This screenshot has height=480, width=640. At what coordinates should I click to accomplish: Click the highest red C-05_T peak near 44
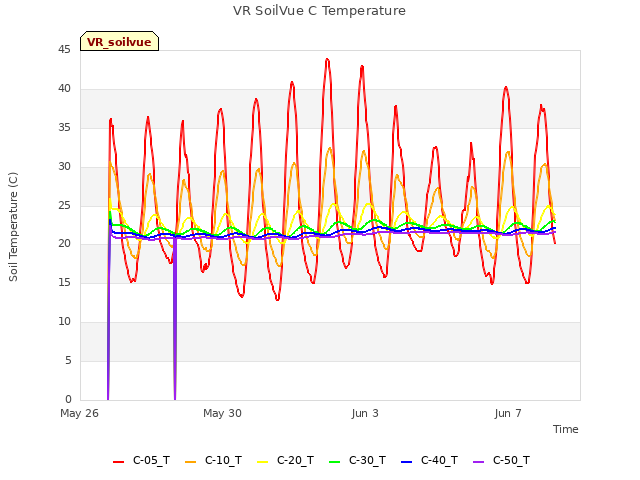tap(327, 60)
